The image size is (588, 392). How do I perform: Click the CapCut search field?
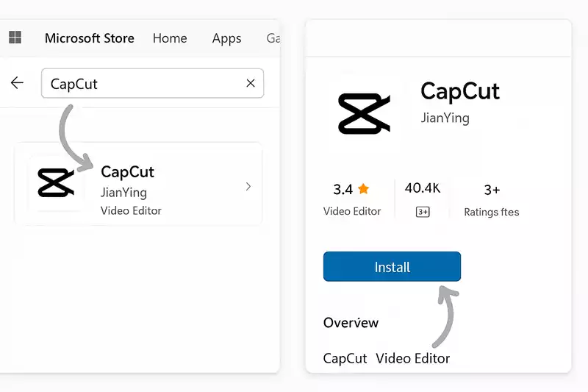[152, 83]
